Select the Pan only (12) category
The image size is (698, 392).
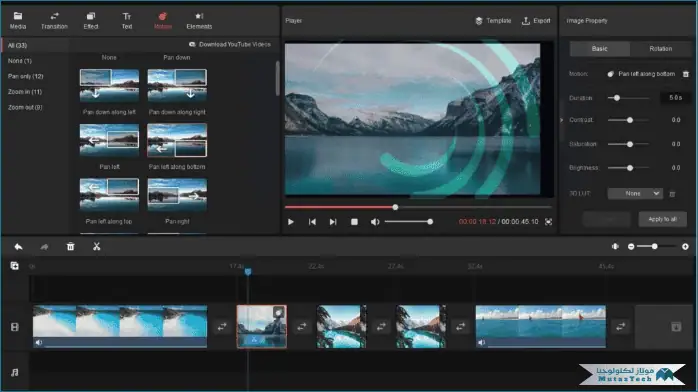click(x=25, y=76)
